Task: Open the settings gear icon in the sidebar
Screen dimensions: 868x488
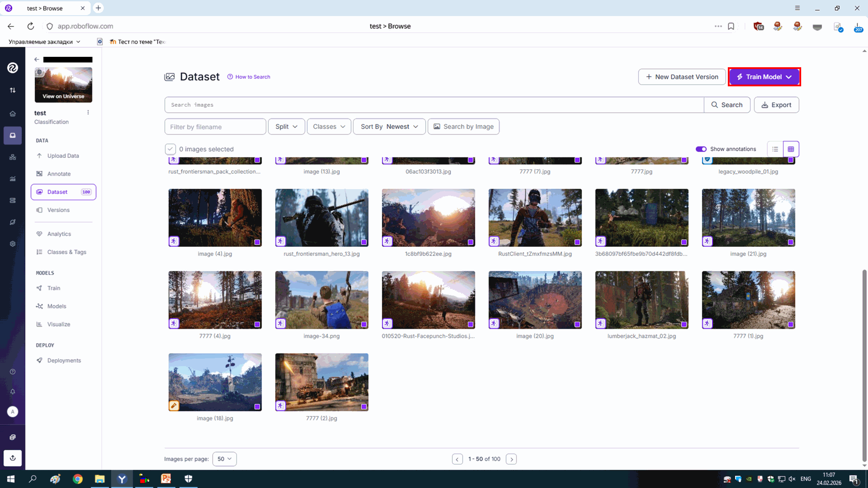Action: coord(13,244)
